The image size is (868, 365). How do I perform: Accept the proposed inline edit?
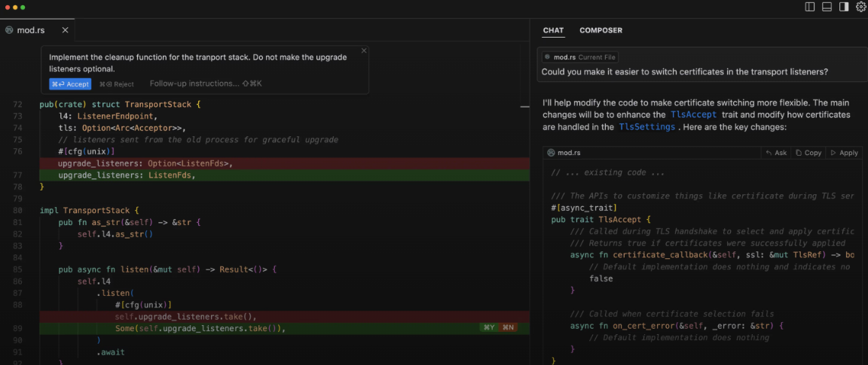pos(70,84)
